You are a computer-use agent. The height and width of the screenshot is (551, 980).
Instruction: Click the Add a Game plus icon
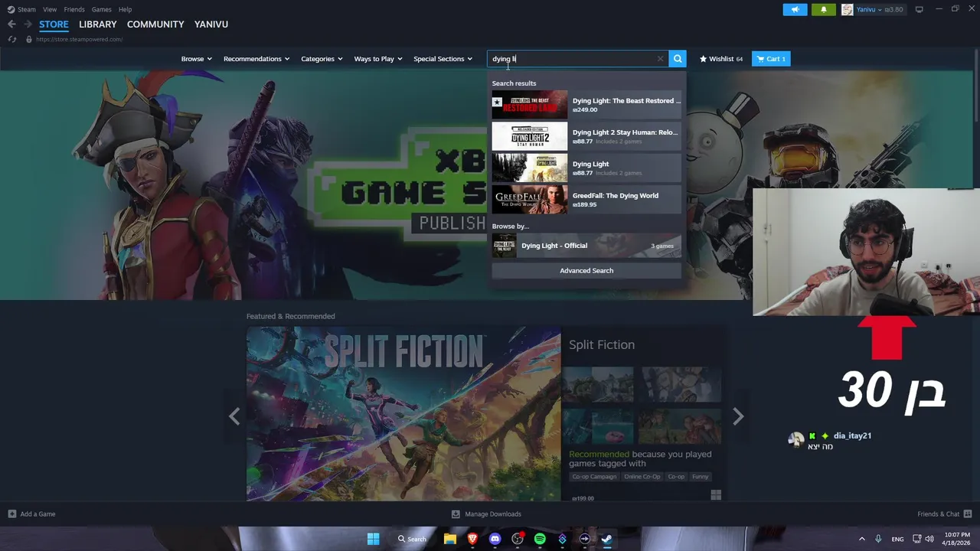(x=11, y=514)
